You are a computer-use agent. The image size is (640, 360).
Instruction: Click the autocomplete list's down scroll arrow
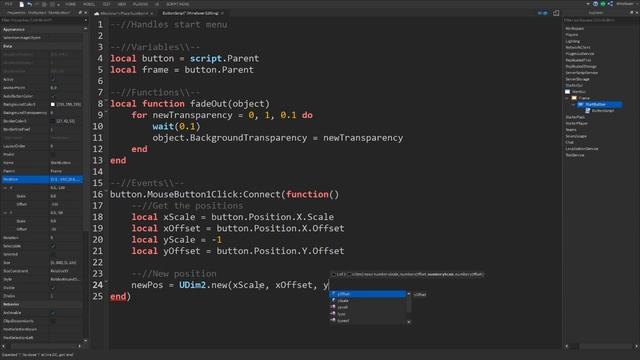(409, 322)
